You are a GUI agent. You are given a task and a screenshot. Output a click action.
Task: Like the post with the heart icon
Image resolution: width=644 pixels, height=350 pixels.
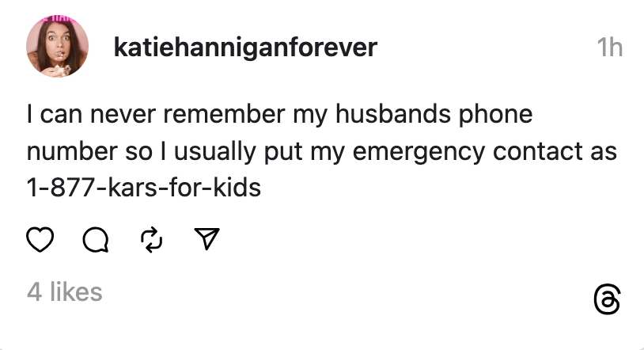40,239
